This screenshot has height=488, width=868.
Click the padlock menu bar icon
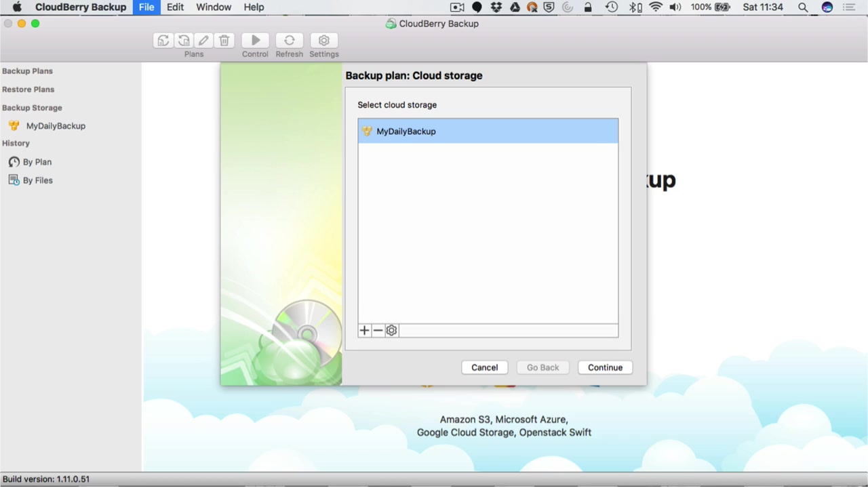588,7
